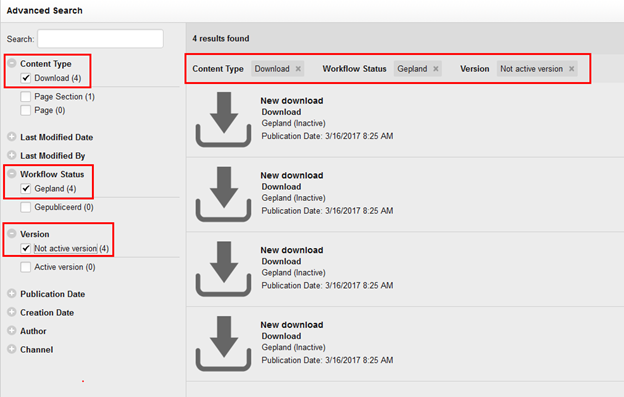Image resolution: width=624 pixels, height=397 pixels.
Task: Click the Search text input field
Action: point(100,39)
